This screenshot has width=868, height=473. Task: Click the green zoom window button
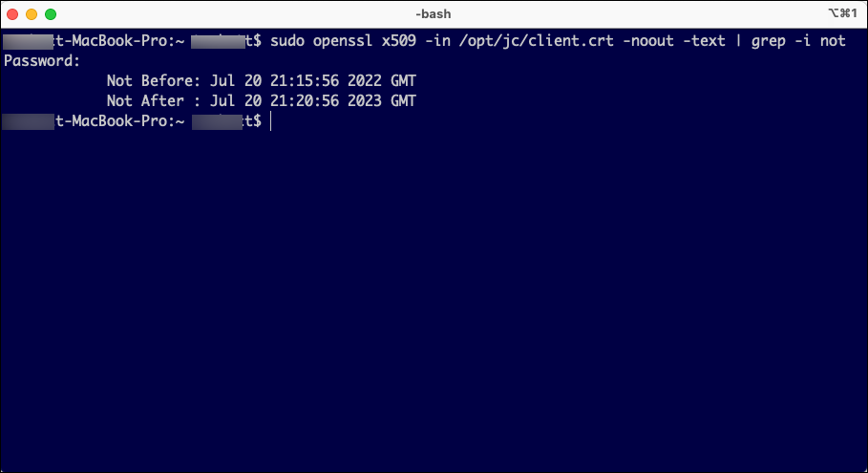coord(51,14)
